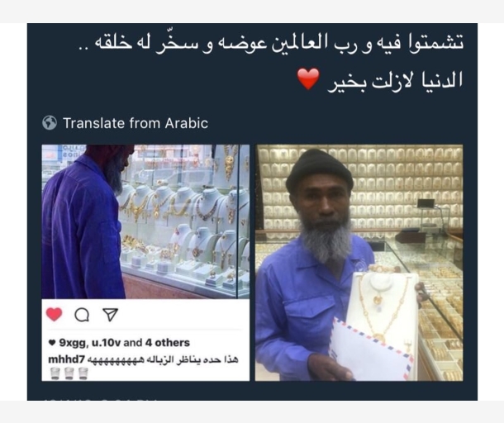Open the photo of man holding a necklace box
This screenshot has height=423, width=504.
click(359, 263)
